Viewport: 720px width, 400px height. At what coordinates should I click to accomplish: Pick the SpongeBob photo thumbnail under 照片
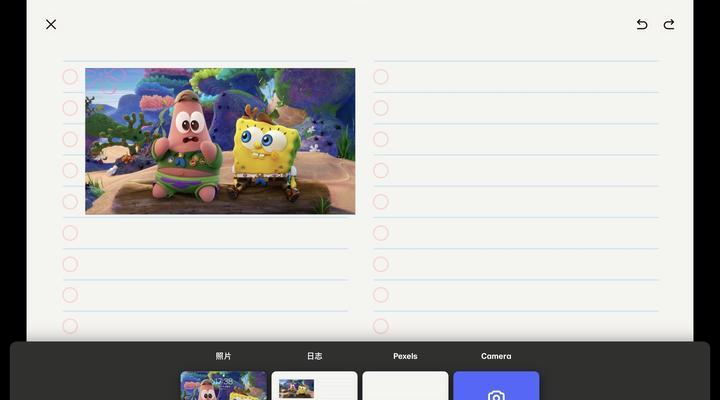pos(224,386)
